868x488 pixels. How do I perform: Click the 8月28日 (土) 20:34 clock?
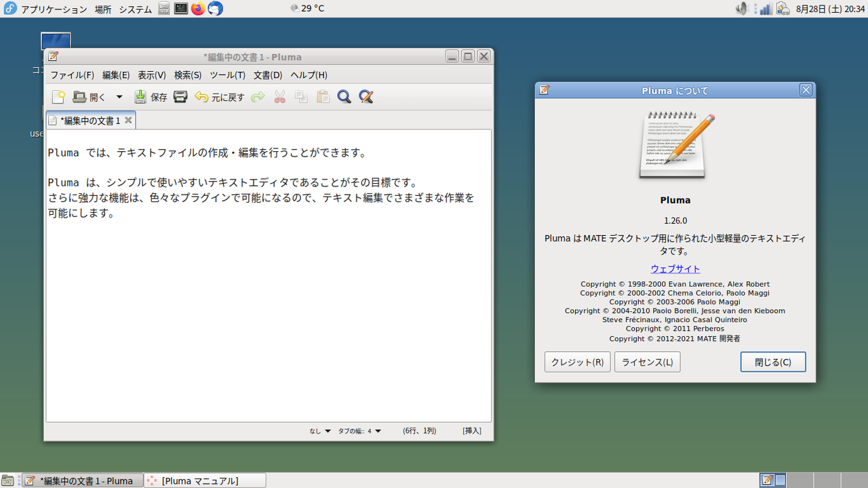(x=830, y=9)
